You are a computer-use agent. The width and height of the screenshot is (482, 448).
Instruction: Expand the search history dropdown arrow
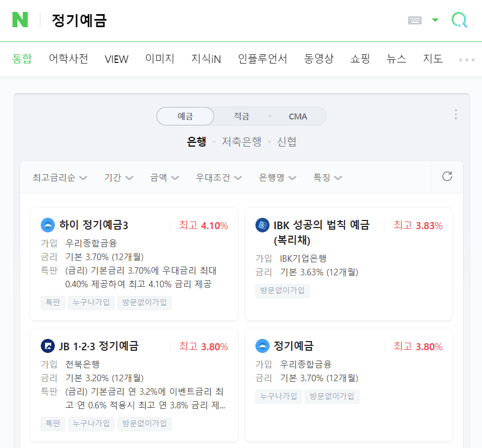tap(435, 20)
